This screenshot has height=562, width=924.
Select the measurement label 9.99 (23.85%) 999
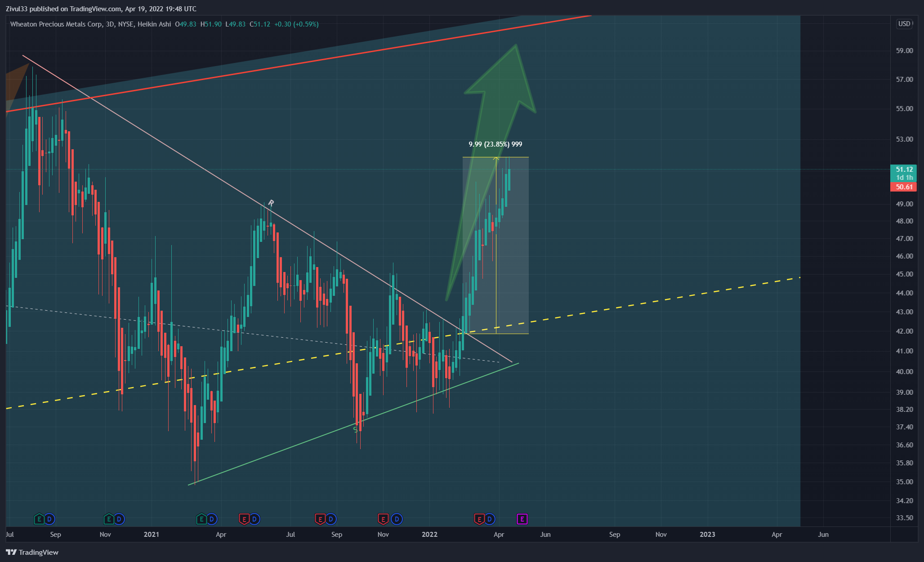click(495, 144)
